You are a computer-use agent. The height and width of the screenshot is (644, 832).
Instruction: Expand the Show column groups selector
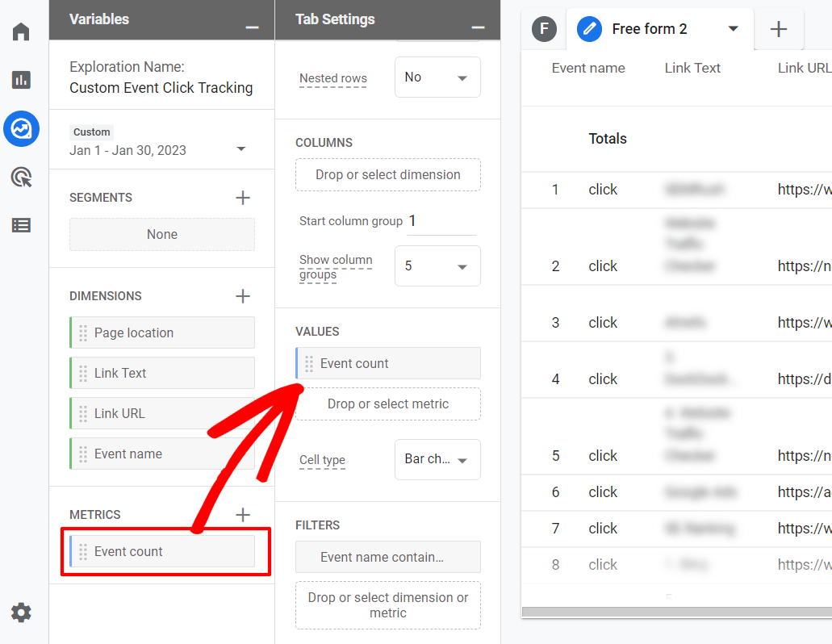click(437, 266)
